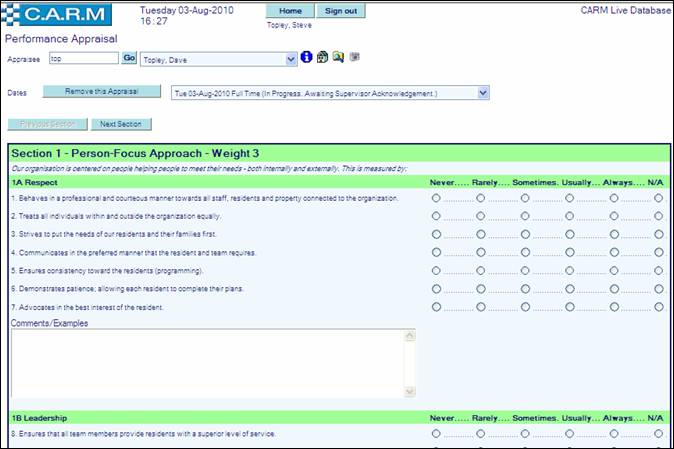Click the Go button
The image size is (674, 449).
[x=129, y=59]
